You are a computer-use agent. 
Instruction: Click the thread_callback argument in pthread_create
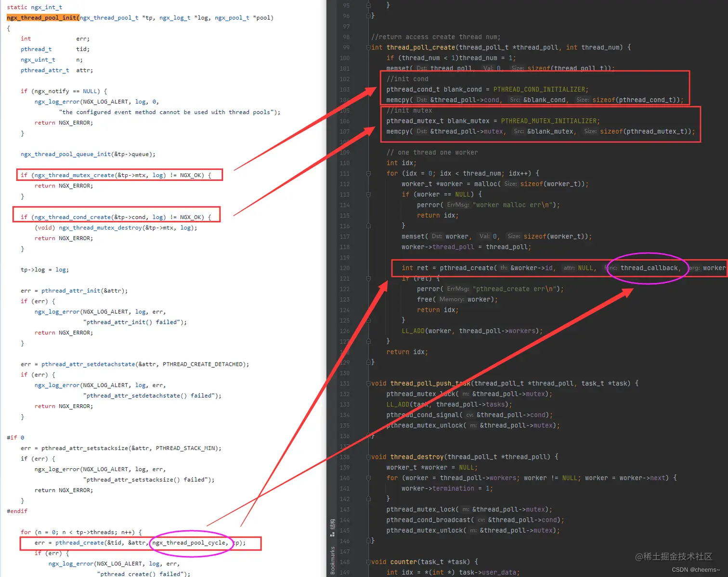click(649, 268)
